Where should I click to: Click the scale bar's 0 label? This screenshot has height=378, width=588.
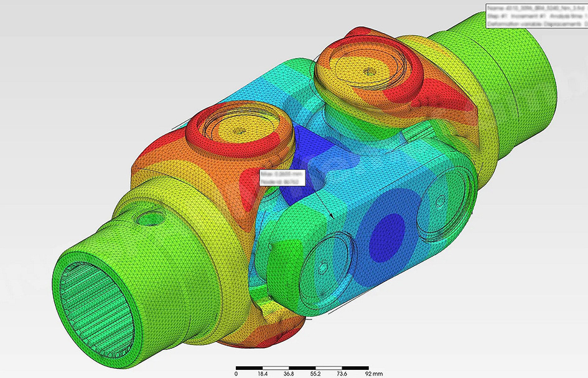pos(236,374)
